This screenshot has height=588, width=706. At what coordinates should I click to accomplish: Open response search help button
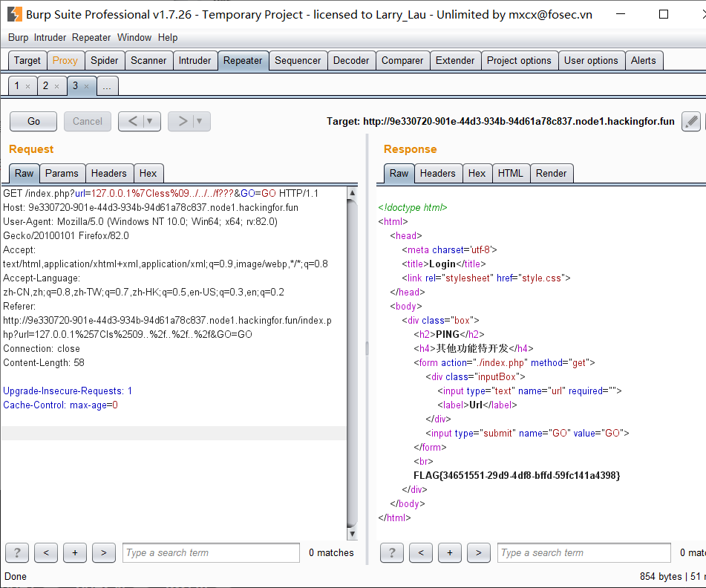392,552
